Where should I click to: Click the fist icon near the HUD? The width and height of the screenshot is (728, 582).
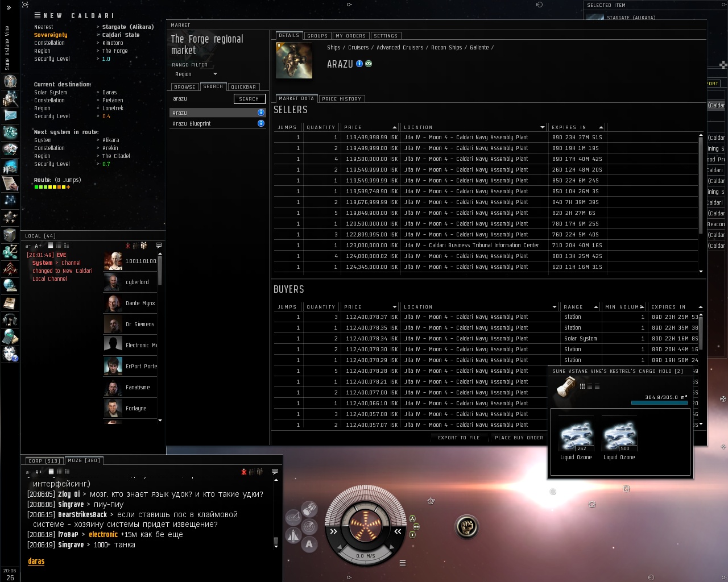(467, 526)
